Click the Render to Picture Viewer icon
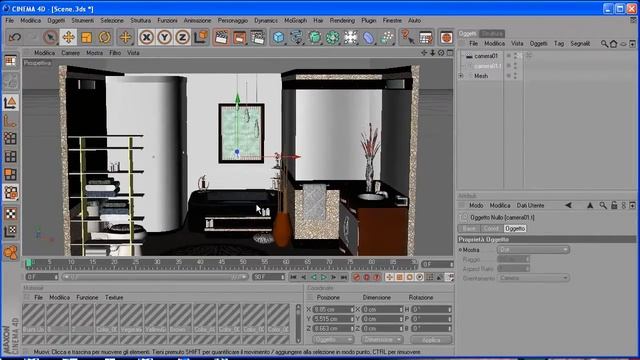Image resolution: width=640 pixels, height=360 pixels. click(239, 37)
